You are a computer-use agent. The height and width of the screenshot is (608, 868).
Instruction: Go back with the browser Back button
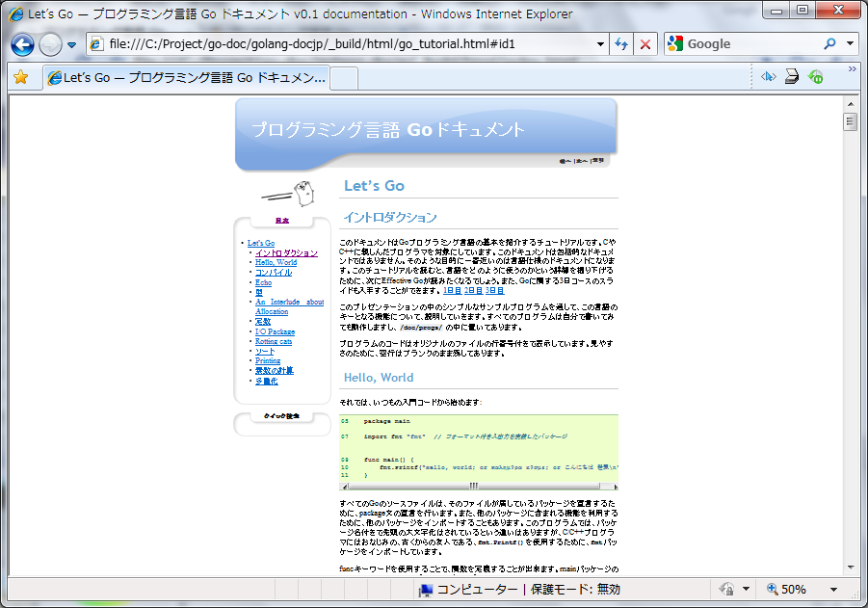tap(23, 44)
